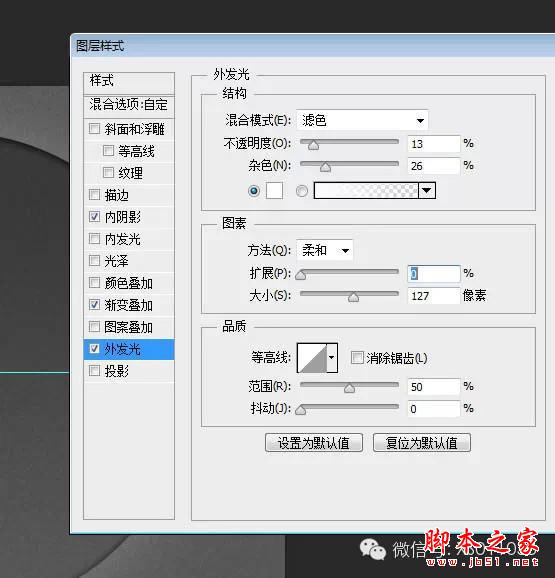
Task: Enable 消除锯齿 anti-alias checkbox
Action: coord(357,357)
